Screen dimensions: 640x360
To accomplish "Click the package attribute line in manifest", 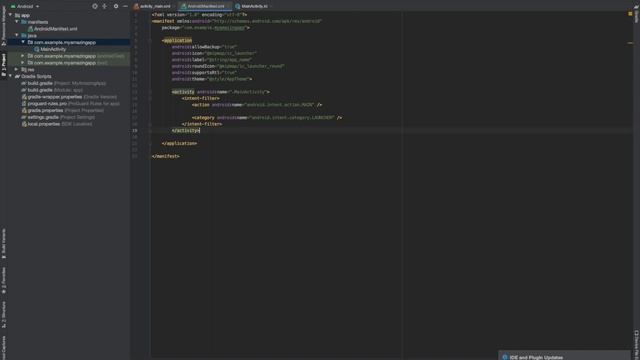I will (x=206, y=28).
